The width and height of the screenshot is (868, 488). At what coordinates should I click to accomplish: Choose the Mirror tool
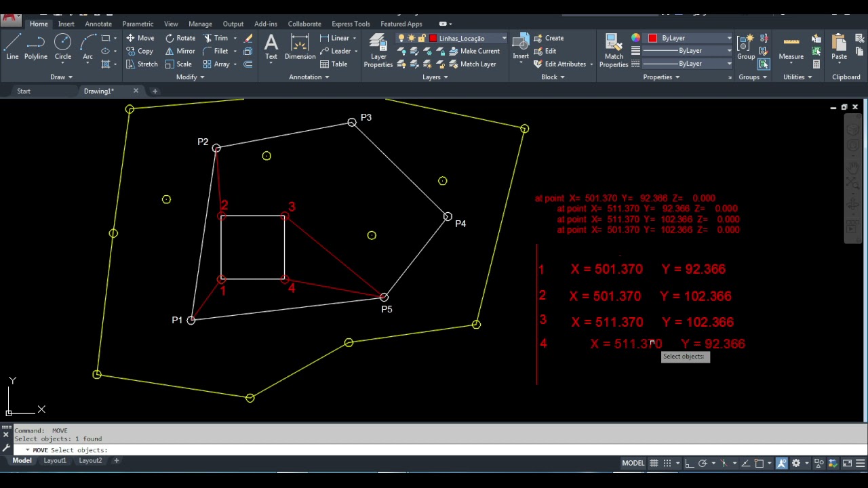(180, 51)
